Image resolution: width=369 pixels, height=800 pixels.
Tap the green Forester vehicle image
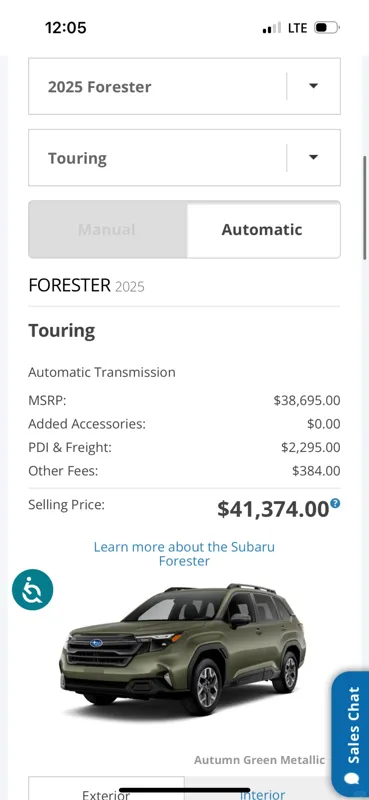(182, 649)
